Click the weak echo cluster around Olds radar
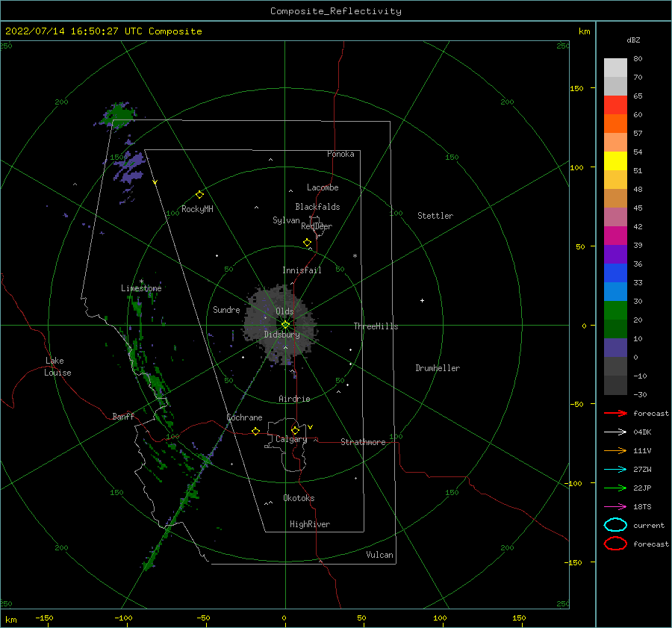 pyautogui.click(x=281, y=325)
